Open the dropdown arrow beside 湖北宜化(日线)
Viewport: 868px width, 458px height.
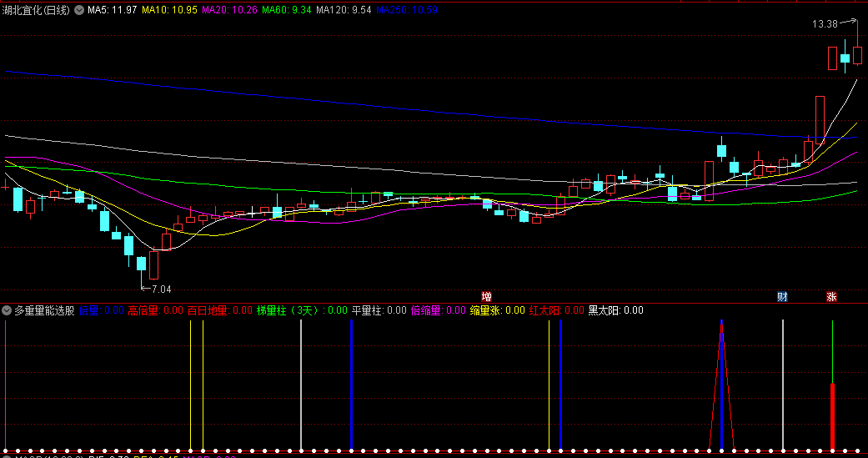point(79,10)
